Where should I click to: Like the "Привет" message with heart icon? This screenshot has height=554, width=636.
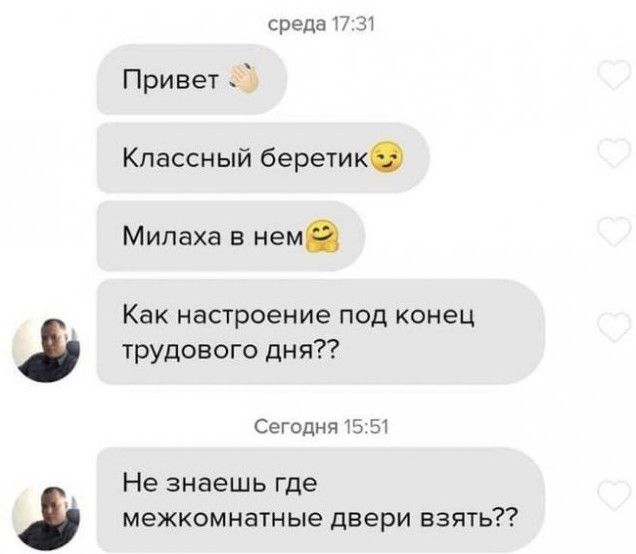[614, 75]
